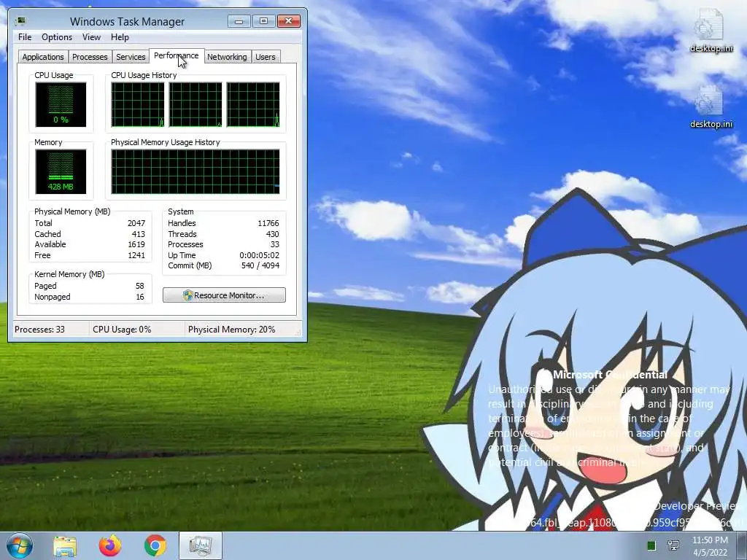Select the Performance tab

pyautogui.click(x=177, y=55)
